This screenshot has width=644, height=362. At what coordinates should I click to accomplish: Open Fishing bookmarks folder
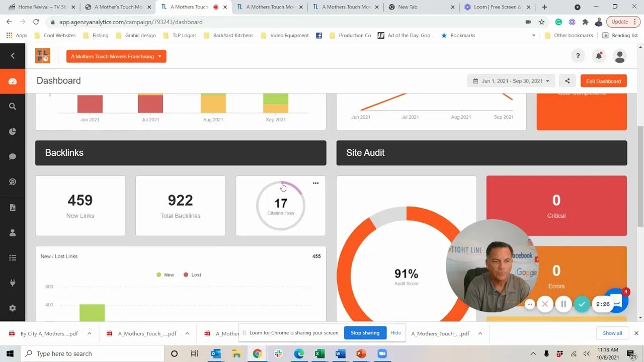click(96, 35)
